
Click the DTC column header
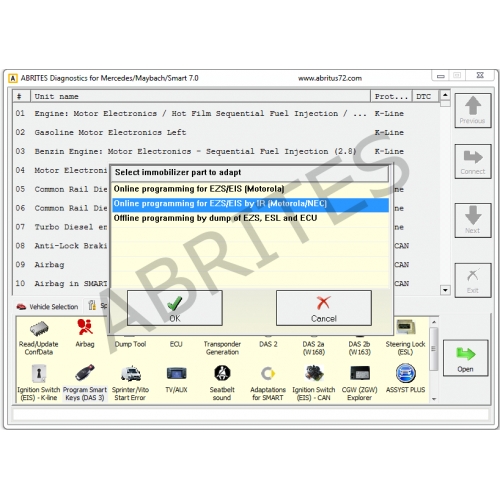[x=426, y=96]
